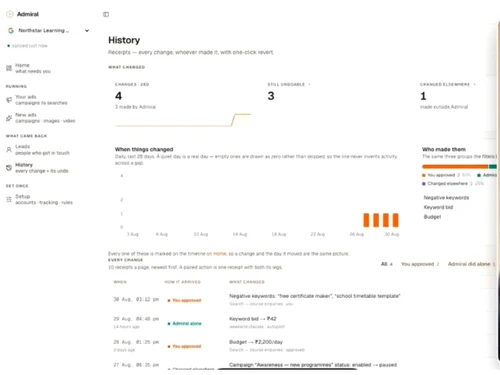Viewport: 500px width, 375px height.
Task: Click the Changed elsewhere info icon
Action: tap(475, 84)
